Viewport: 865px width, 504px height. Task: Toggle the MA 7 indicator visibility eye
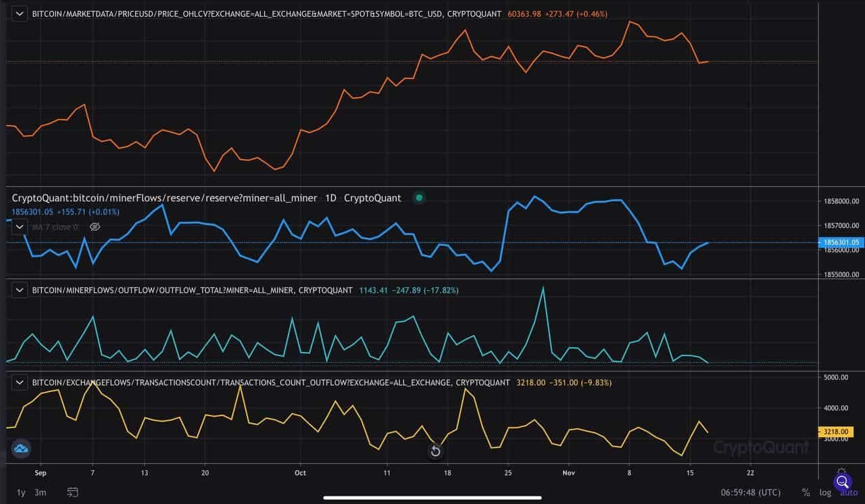(x=95, y=227)
